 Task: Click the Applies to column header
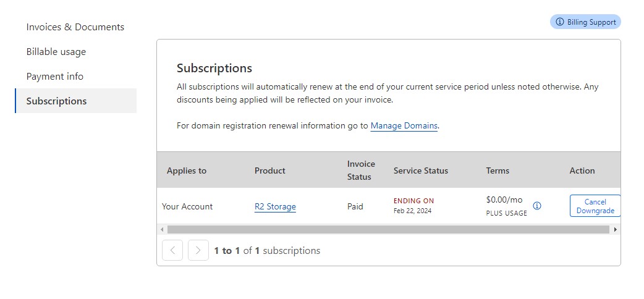tap(187, 171)
